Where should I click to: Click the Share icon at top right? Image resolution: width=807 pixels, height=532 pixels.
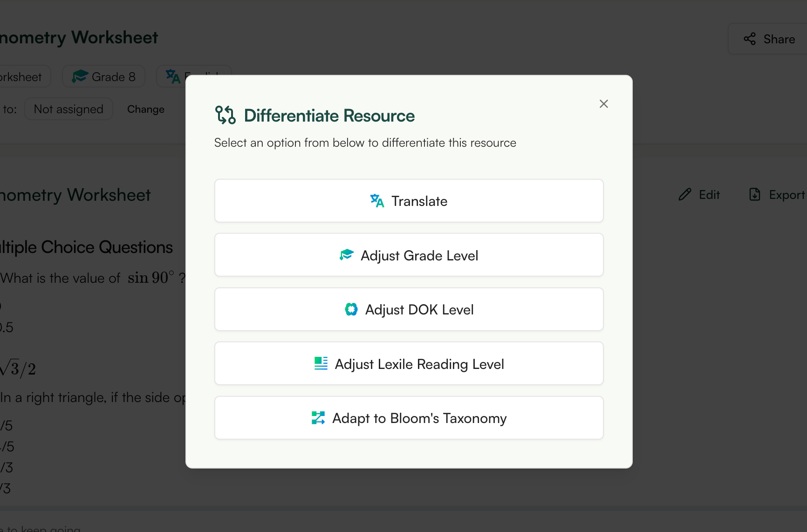(750, 39)
